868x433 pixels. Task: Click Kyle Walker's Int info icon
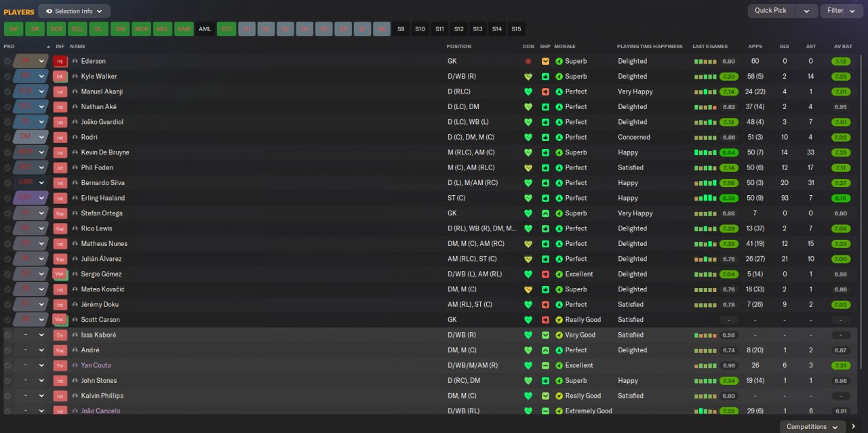point(60,77)
